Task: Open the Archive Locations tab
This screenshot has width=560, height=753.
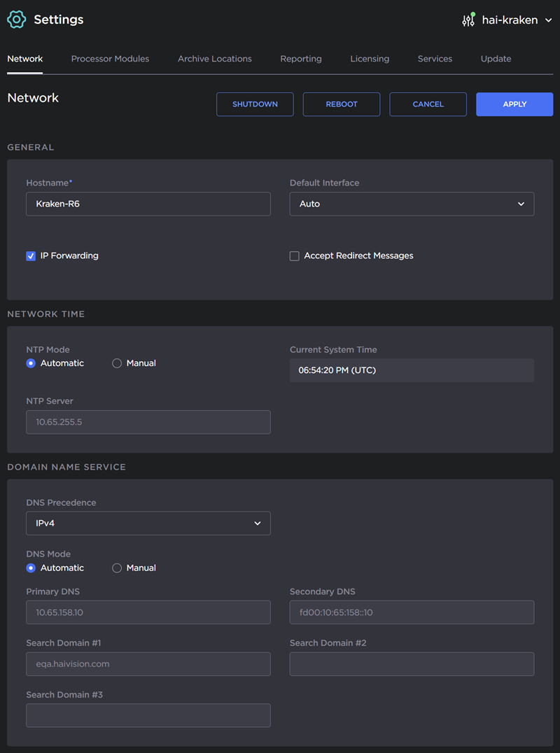Action: click(214, 59)
